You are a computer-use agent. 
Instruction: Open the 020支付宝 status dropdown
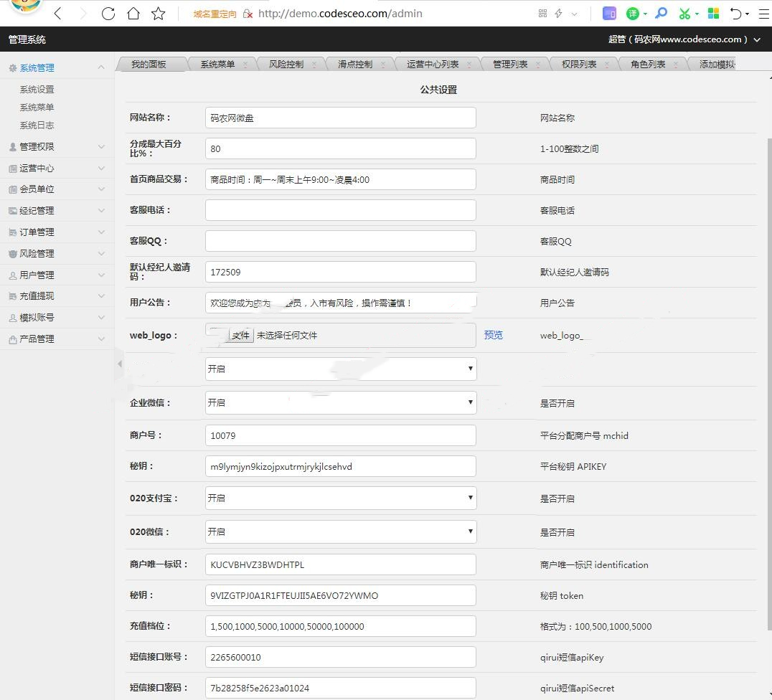point(340,498)
